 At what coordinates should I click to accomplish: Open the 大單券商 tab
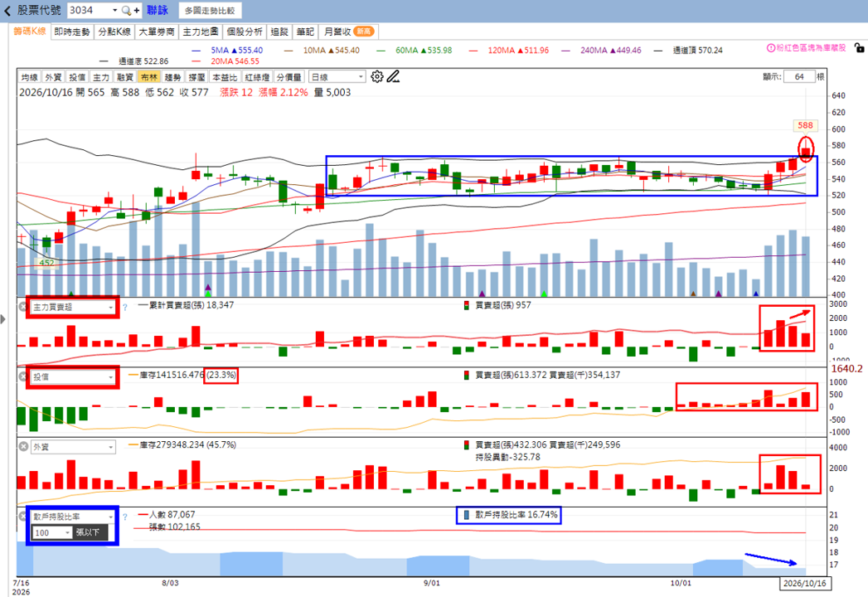(x=157, y=32)
